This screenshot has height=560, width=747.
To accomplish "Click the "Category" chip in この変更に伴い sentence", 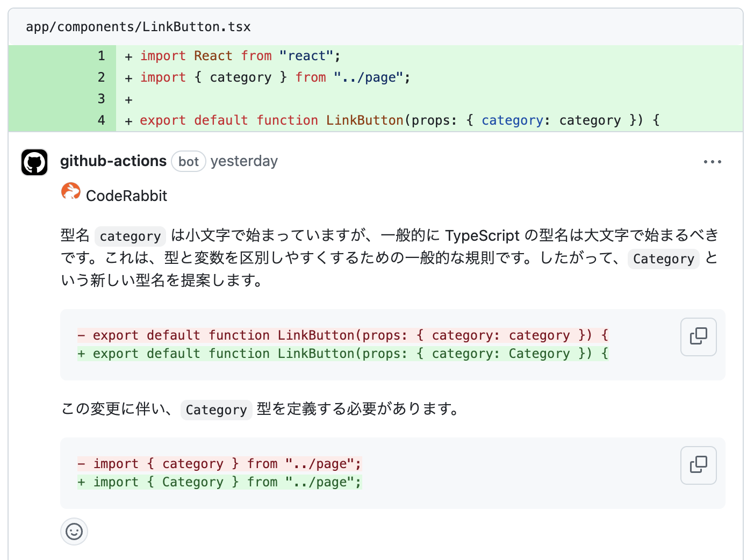I will [216, 410].
